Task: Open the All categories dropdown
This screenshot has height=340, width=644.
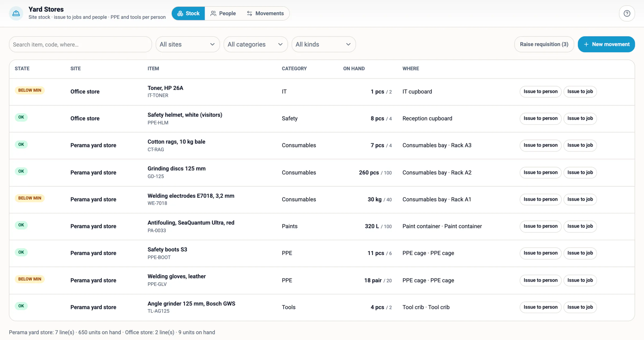Action: (255, 44)
